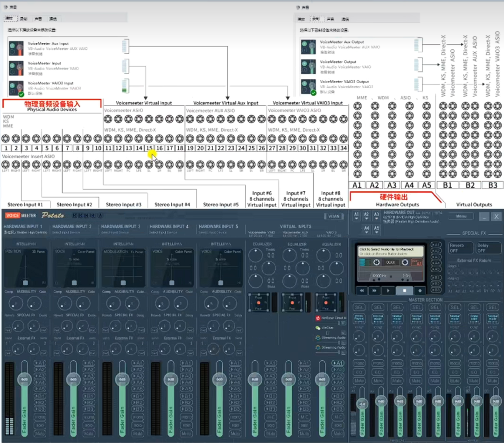Image resolution: width=504 pixels, height=443 pixels.
Task: Click the VBAN button
Action: (x=334, y=216)
